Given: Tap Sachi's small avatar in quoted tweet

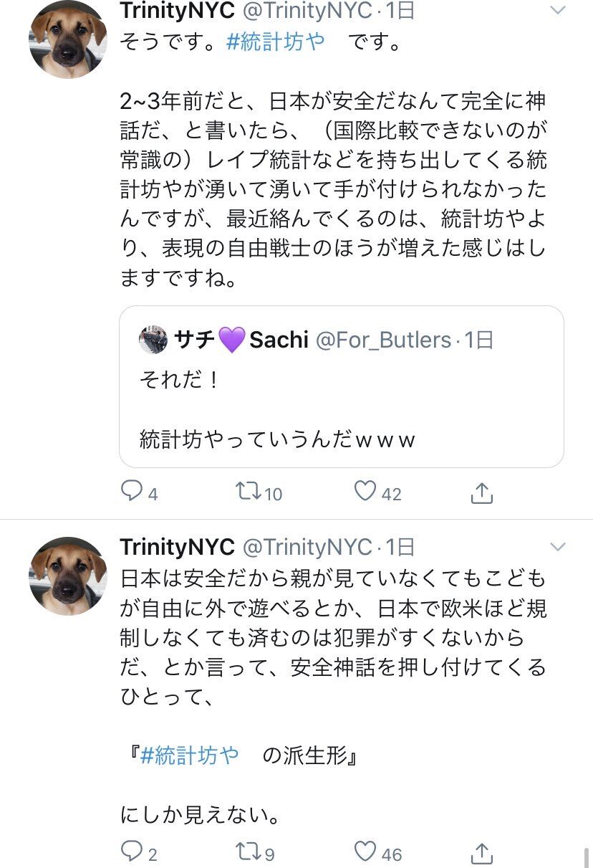Looking at the screenshot, I should tap(153, 340).
